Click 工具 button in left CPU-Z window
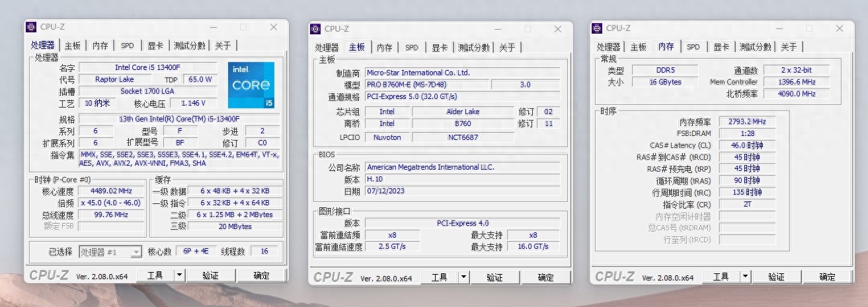The image size is (868, 307). [155, 275]
